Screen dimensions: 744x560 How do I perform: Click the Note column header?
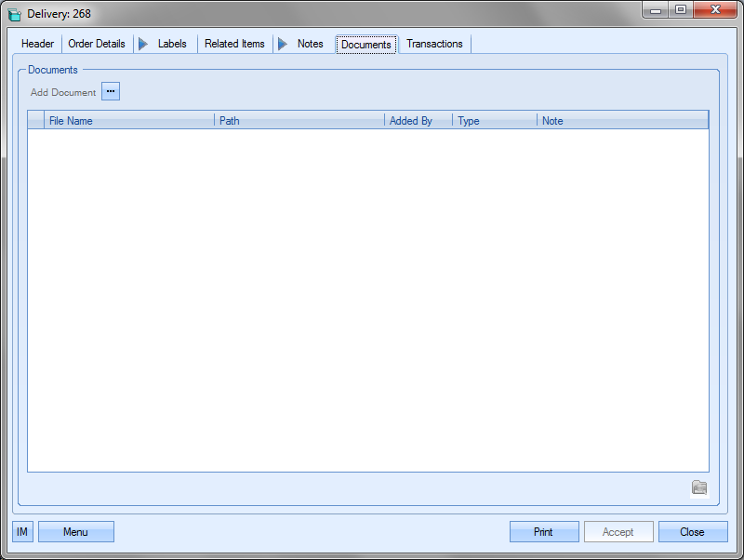coord(622,121)
